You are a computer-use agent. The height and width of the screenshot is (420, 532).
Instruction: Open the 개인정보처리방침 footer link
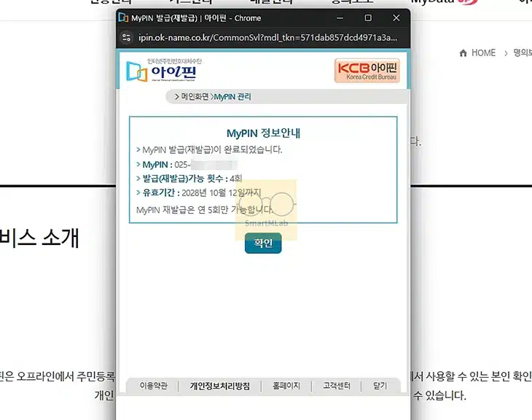click(x=220, y=386)
